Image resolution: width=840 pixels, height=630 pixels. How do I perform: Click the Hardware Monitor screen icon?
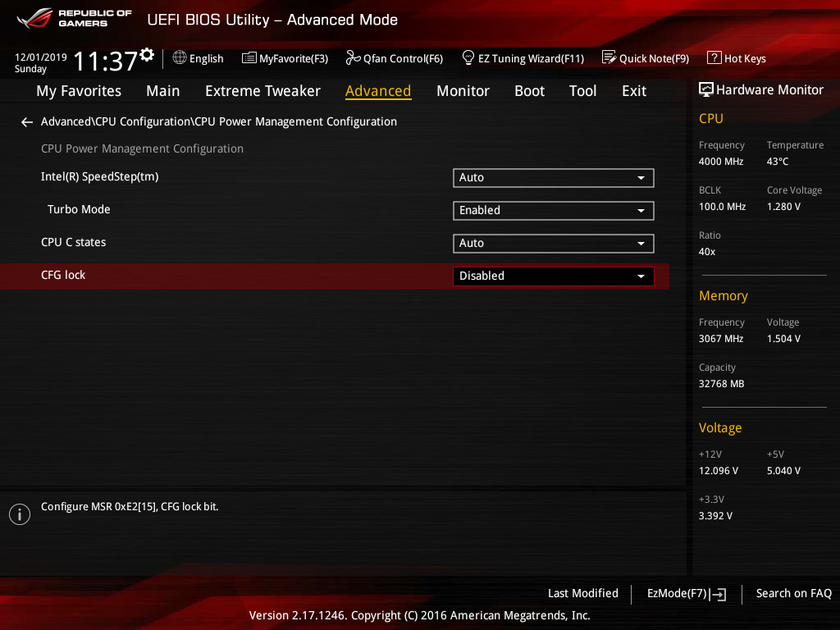point(706,89)
